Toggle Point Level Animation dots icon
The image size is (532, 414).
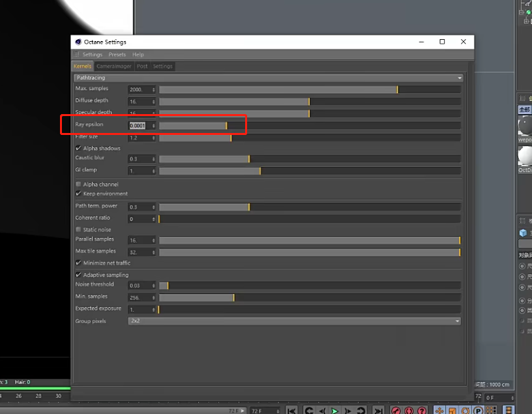pyautogui.click(x=491, y=411)
